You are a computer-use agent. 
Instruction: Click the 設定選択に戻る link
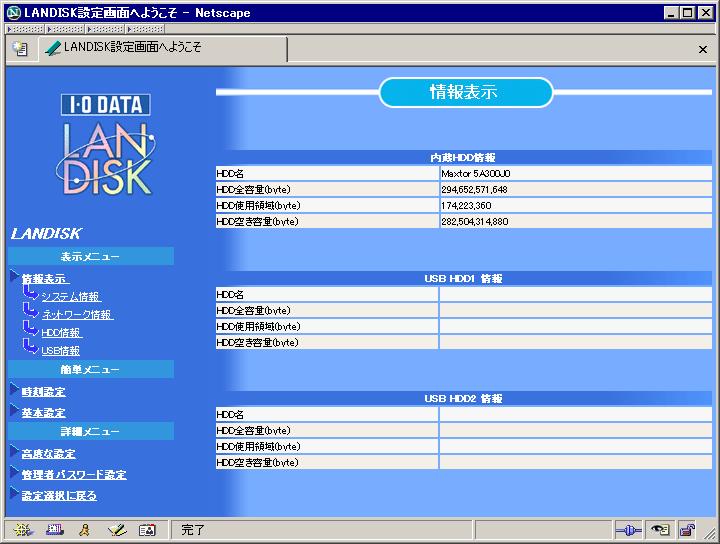59,496
